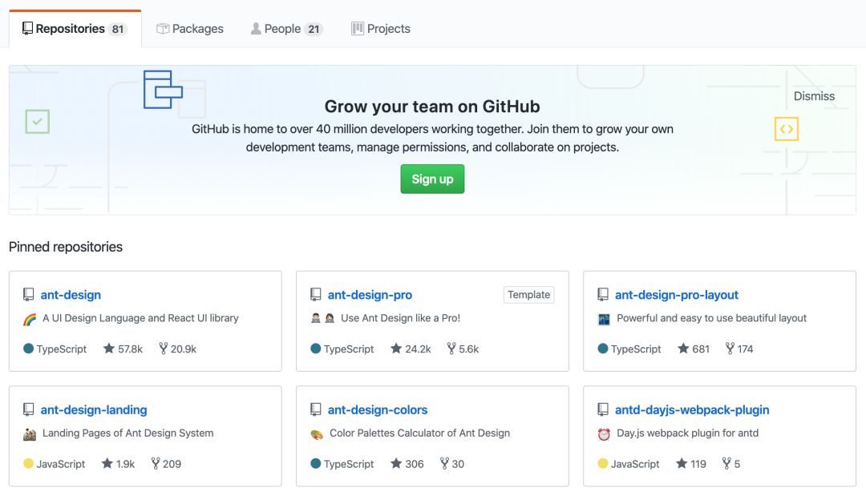
Task: Click the package box icon in Packages tab
Action: pyautogui.click(x=162, y=29)
